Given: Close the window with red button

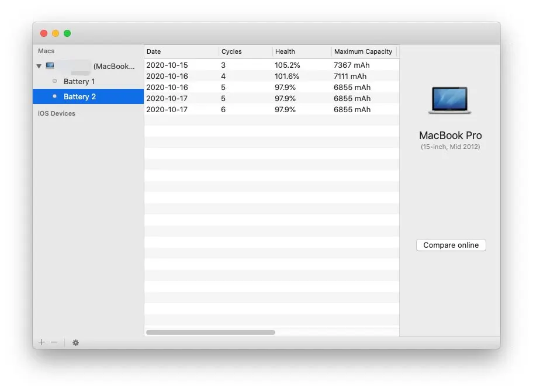Looking at the screenshot, I should [x=44, y=33].
